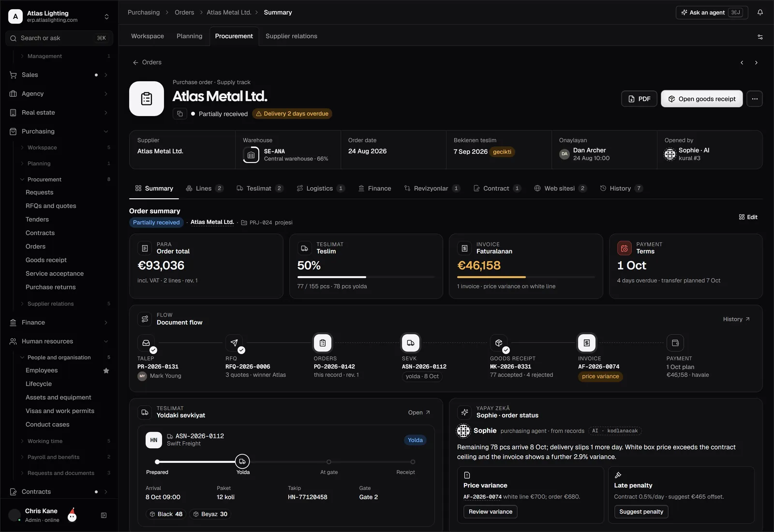Go to next order with right arrow
This screenshot has width=774, height=532.
[756, 63]
